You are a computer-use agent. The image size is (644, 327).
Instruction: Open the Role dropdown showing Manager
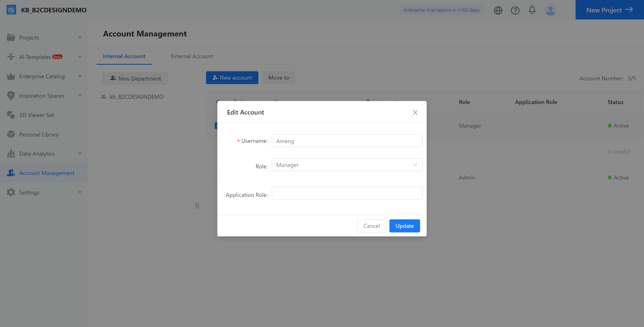tap(347, 165)
